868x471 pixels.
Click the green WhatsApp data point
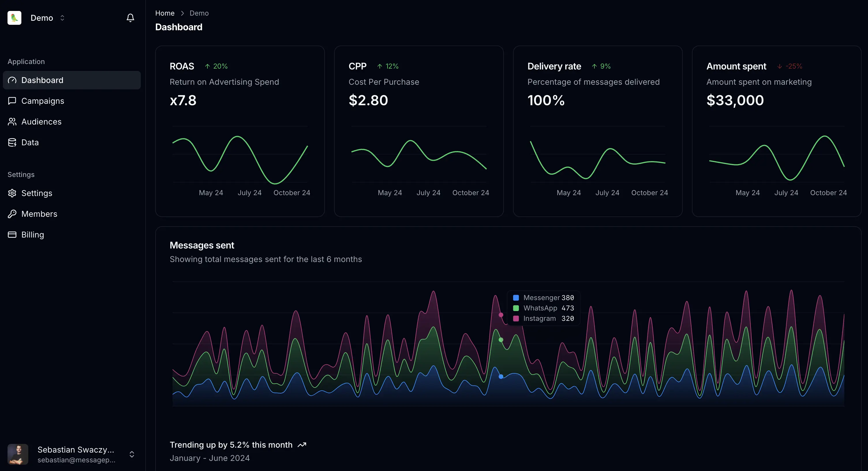pos(501,340)
